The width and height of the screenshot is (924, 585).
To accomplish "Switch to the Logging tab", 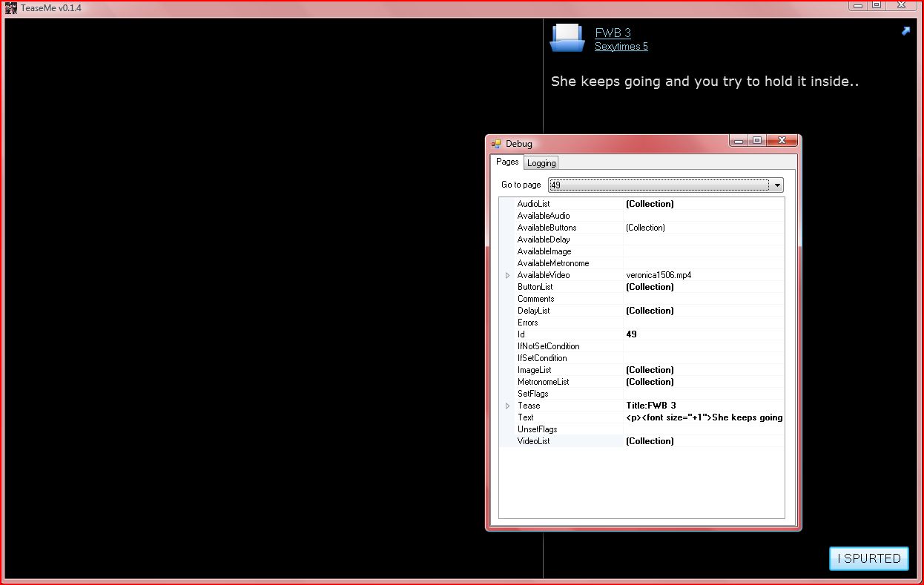I will (x=541, y=163).
